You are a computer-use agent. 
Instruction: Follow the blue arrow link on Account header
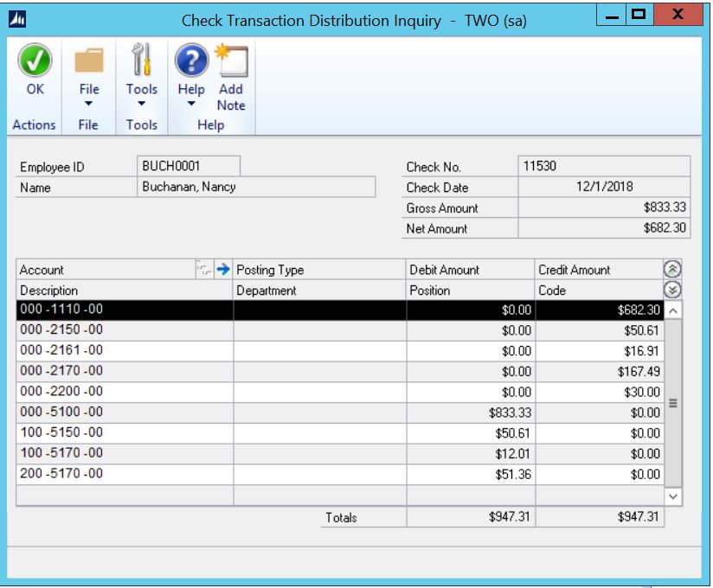pyautogui.click(x=224, y=268)
